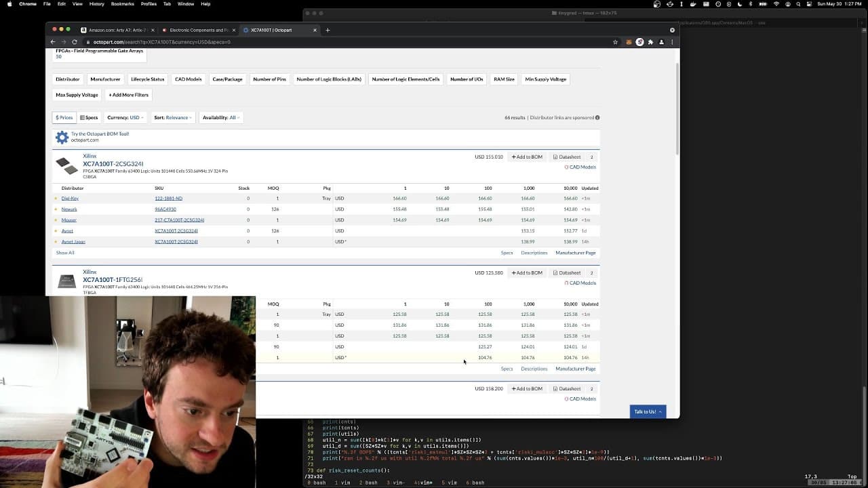The height and width of the screenshot is (488, 868).
Task: Switch to the Prices view
Action: [x=64, y=117]
